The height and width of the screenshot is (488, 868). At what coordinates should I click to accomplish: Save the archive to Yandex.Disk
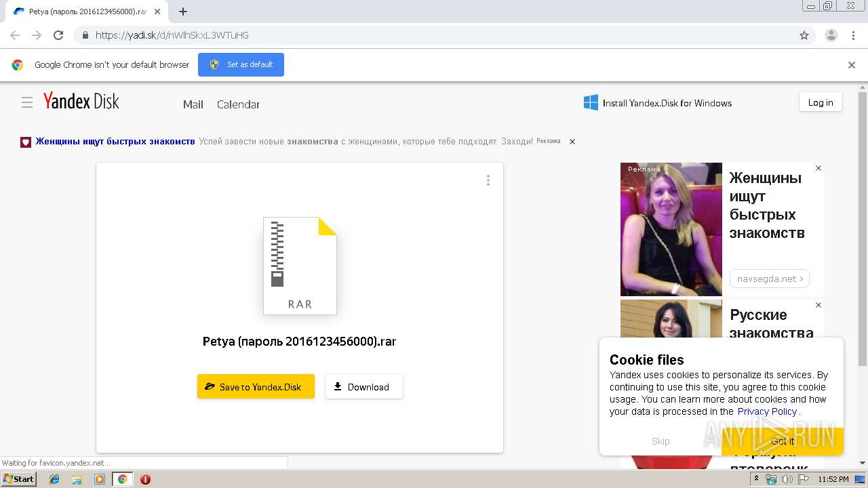[256, 386]
